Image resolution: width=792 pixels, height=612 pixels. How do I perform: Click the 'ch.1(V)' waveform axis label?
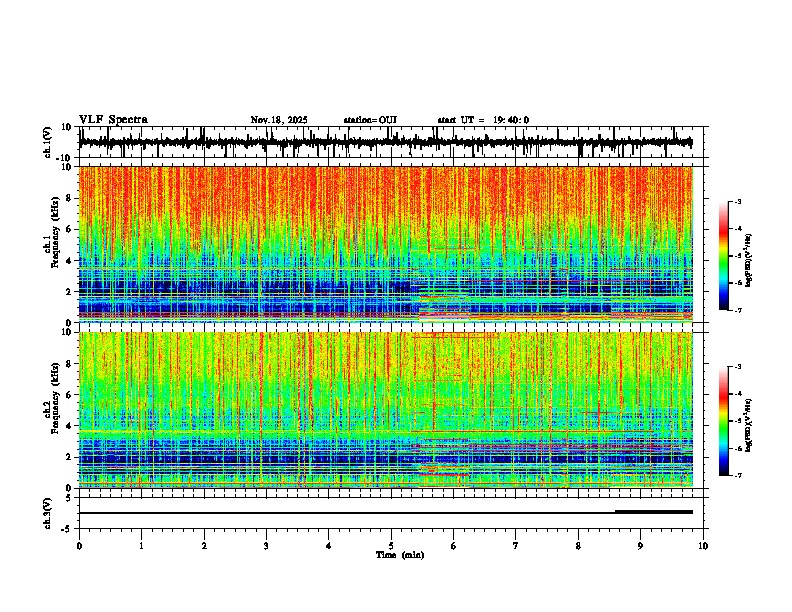(x=48, y=142)
